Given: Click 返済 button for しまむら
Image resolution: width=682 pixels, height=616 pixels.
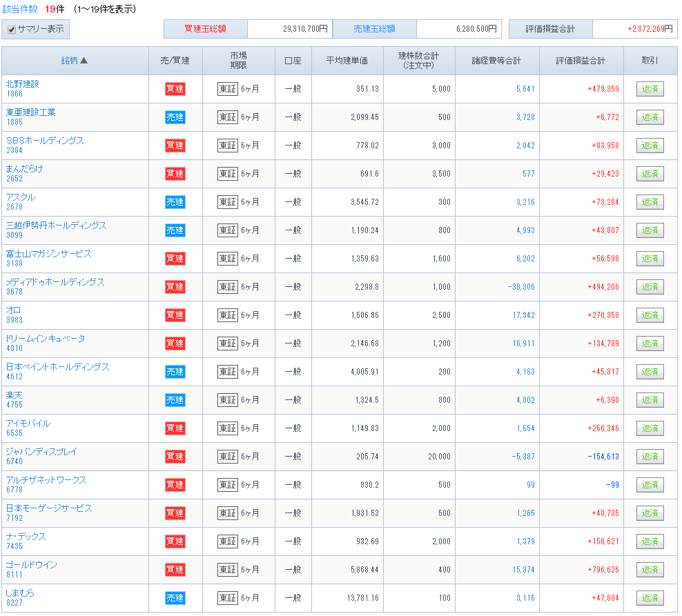Looking at the screenshot, I should coord(650,597).
